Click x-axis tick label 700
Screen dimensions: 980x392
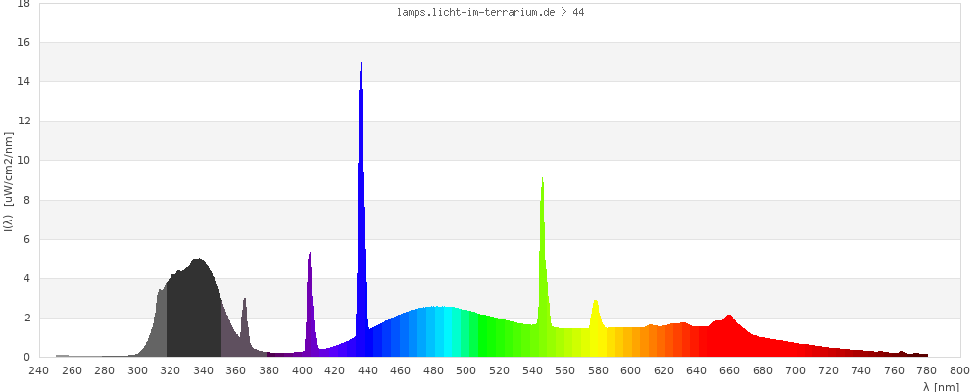coord(796,370)
